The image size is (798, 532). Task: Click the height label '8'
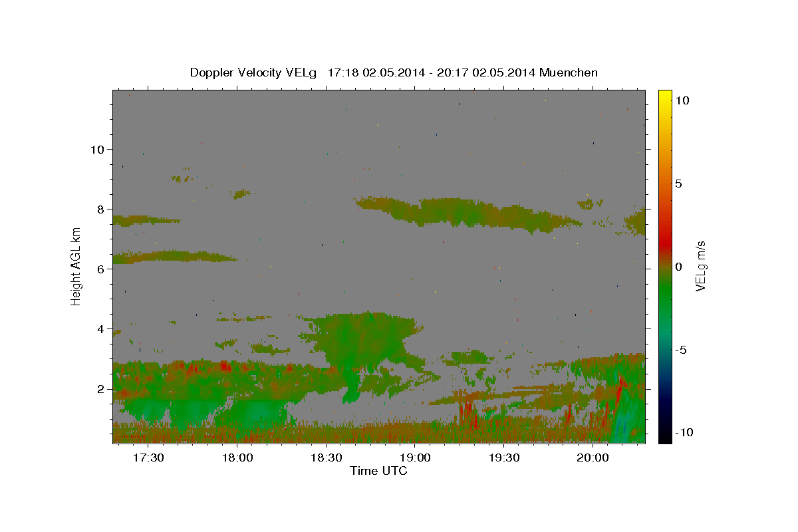click(100, 209)
